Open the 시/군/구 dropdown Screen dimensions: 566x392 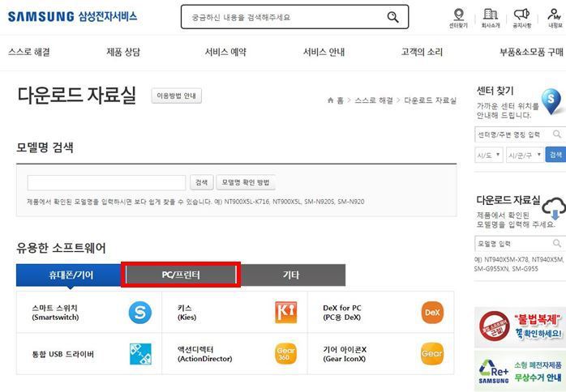pyautogui.click(x=525, y=155)
